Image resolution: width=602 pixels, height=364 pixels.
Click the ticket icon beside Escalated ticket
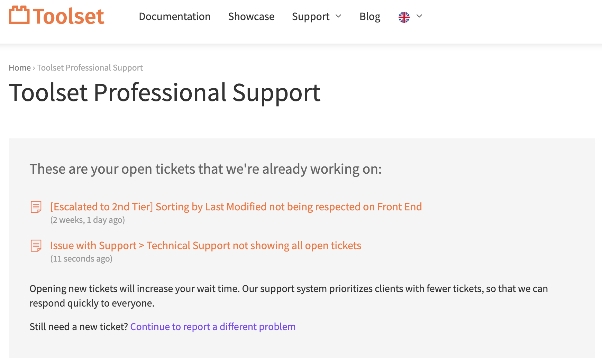[36, 207]
